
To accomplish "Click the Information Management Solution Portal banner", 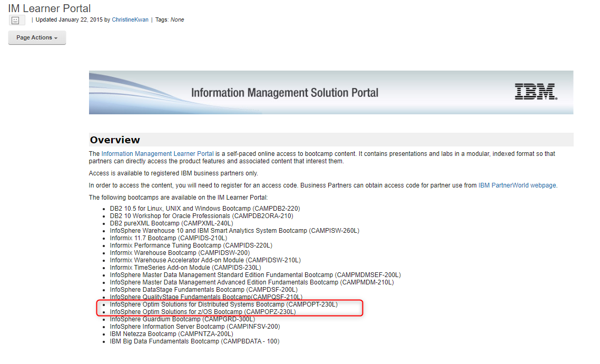I will tap(331, 92).
